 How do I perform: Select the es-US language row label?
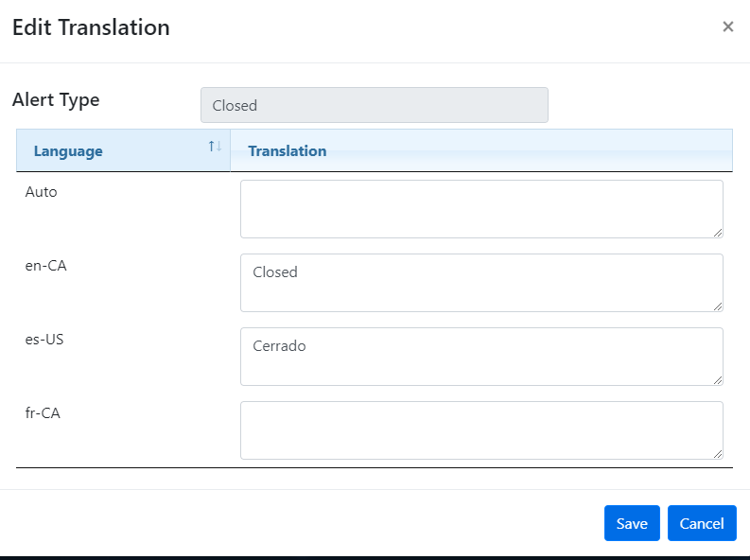point(45,340)
